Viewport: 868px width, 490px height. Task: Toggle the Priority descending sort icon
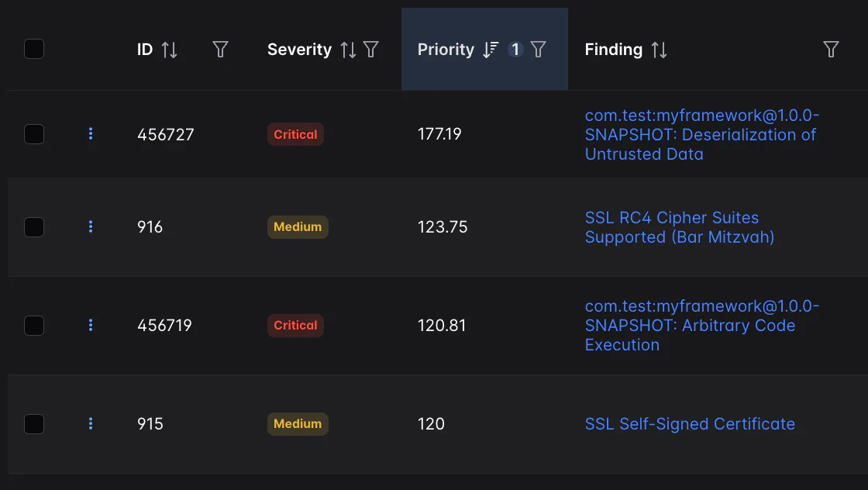[x=490, y=50]
